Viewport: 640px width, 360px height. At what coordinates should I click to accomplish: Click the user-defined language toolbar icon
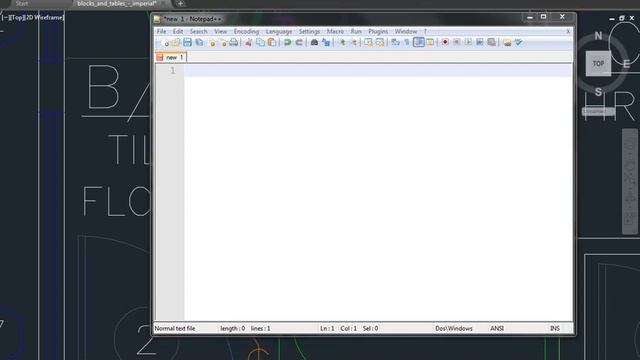tap(430, 42)
